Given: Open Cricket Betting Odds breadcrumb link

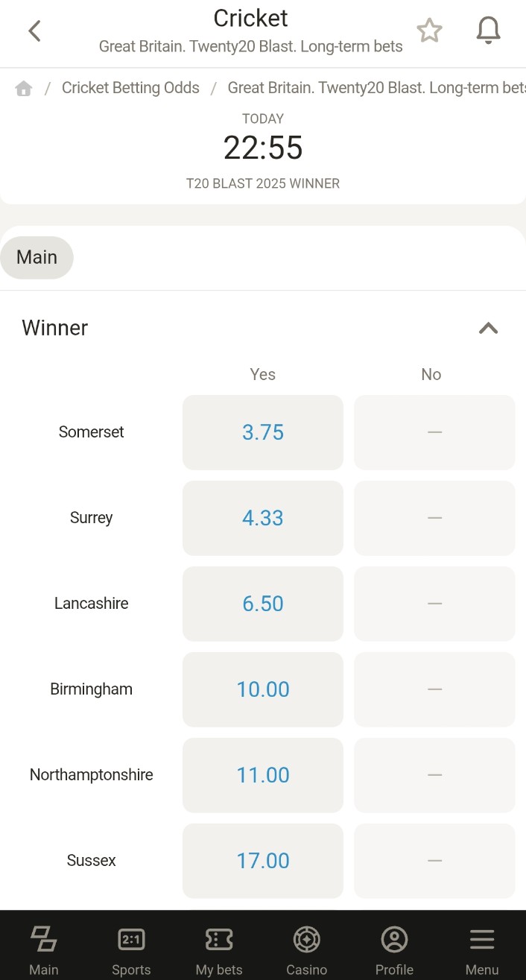Looking at the screenshot, I should click(130, 88).
